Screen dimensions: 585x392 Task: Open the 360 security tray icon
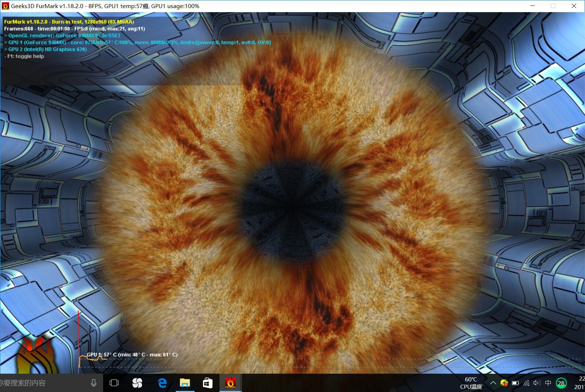click(504, 383)
